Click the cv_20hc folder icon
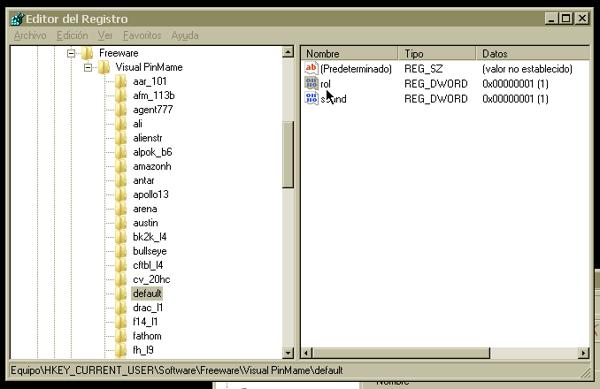The image size is (600, 389). 121,280
